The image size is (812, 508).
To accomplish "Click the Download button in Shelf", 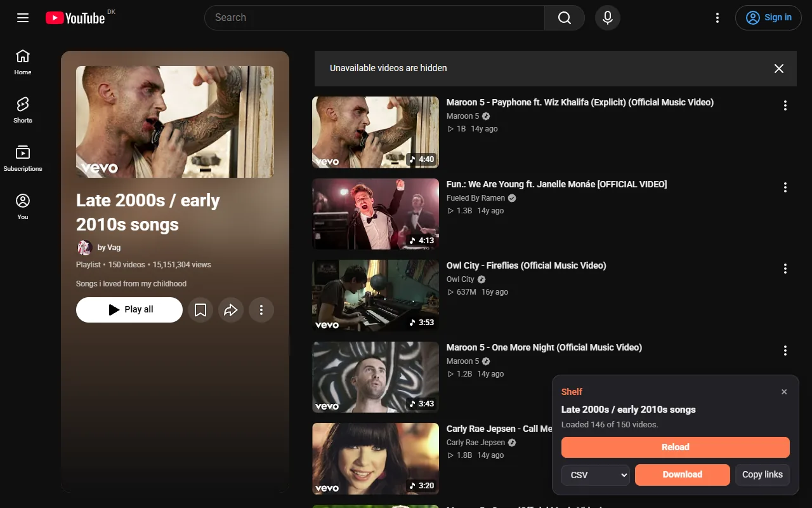I will (x=683, y=475).
